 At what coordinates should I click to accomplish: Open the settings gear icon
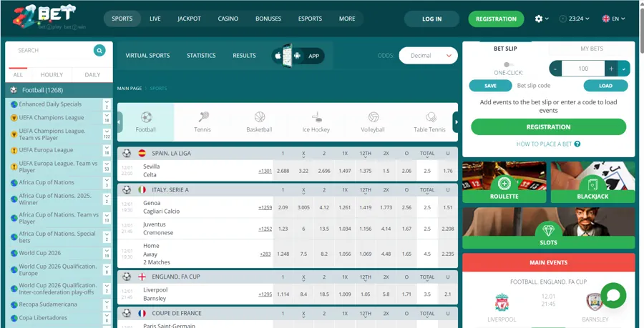point(538,19)
